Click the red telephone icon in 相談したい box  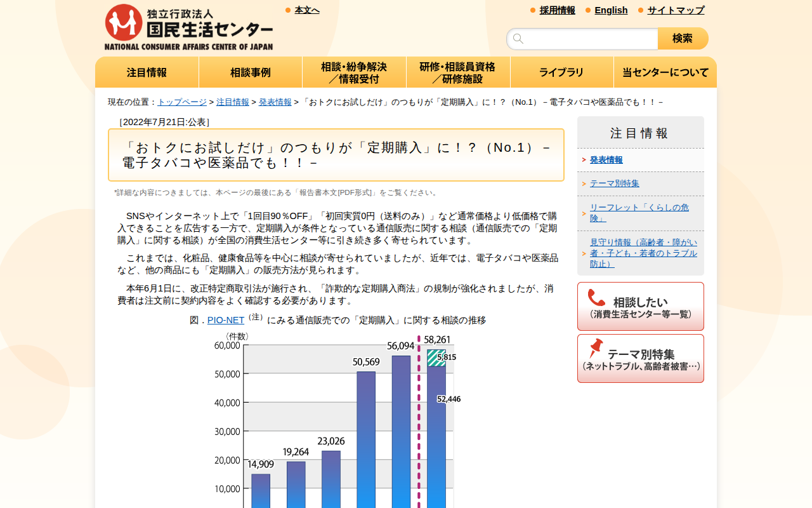(x=595, y=297)
